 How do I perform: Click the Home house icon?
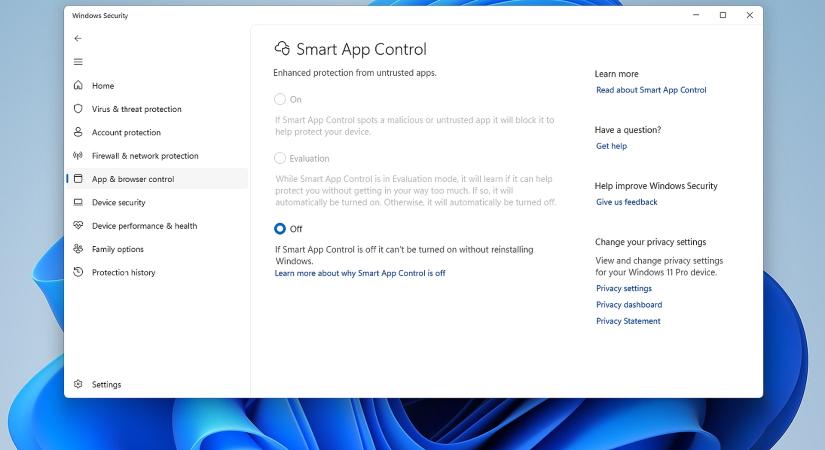[x=78, y=85]
